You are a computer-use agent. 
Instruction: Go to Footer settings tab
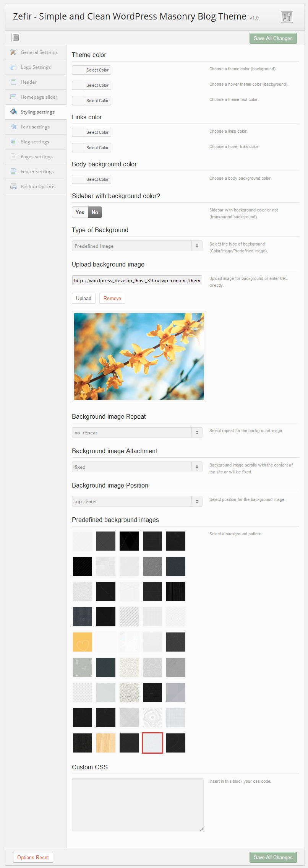coord(37,172)
